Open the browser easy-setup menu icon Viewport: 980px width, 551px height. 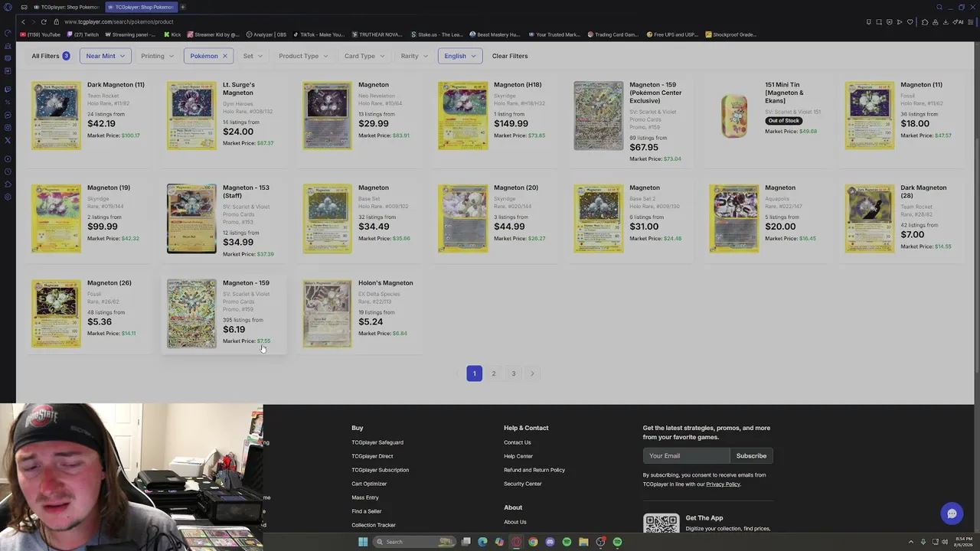click(969, 22)
